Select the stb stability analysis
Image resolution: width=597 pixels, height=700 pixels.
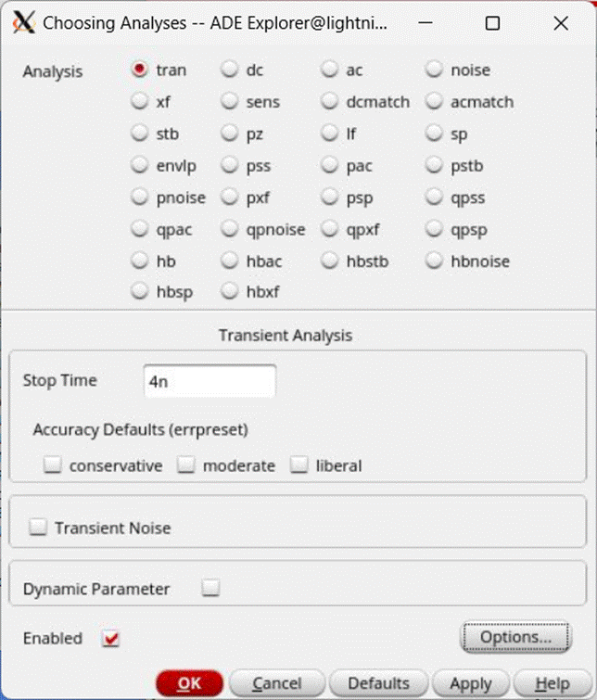click(140, 134)
